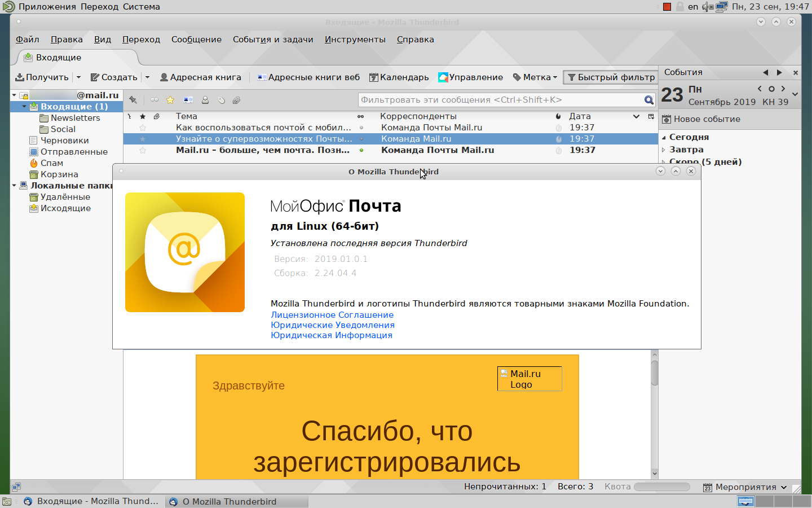The width and height of the screenshot is (812, 508).
Task: Toggle the unread messages filter icon
Action: [x=155, y=100]
